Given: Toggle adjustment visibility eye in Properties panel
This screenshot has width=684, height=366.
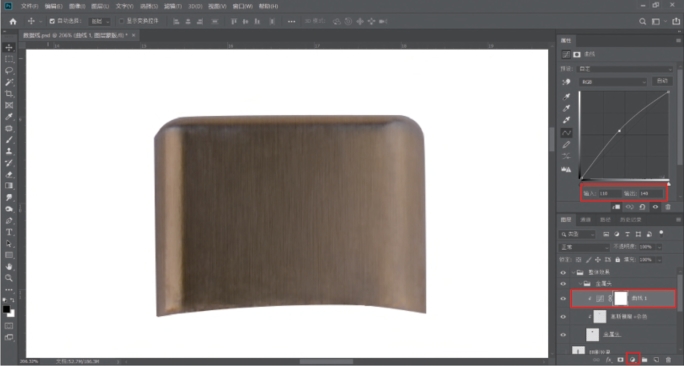Looking at the screenshot, I should [x=655, y=207].
